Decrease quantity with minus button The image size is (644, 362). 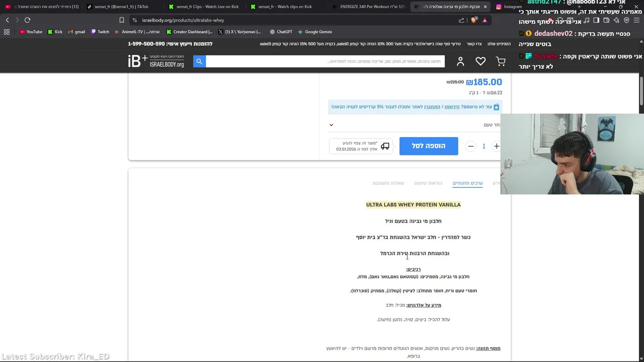470,146
